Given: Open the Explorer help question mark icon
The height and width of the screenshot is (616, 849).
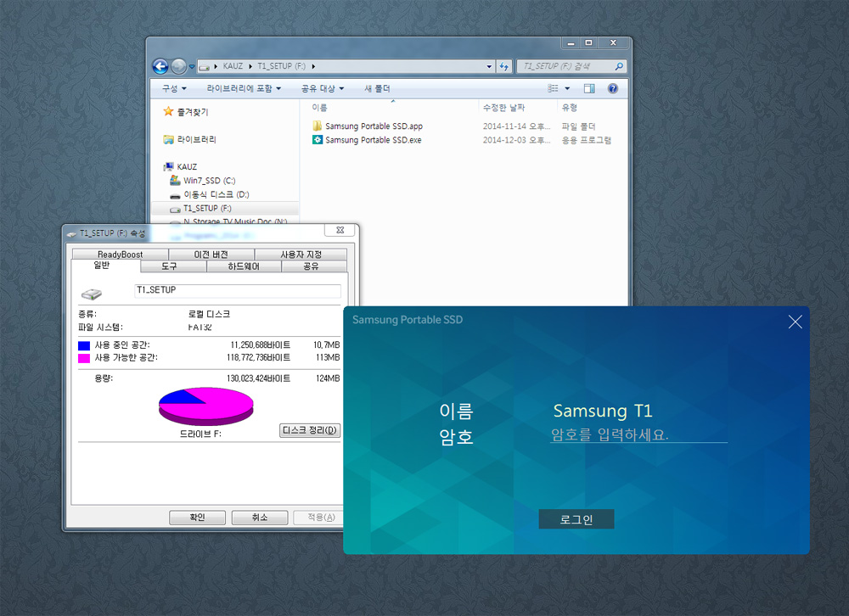Looking at the screenshot, I should coord(612,88).
